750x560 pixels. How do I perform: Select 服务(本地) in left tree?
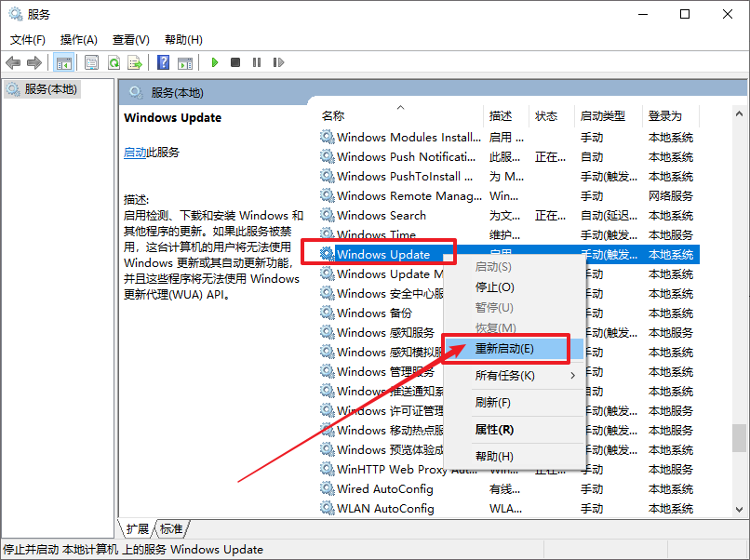pos(50,89)
